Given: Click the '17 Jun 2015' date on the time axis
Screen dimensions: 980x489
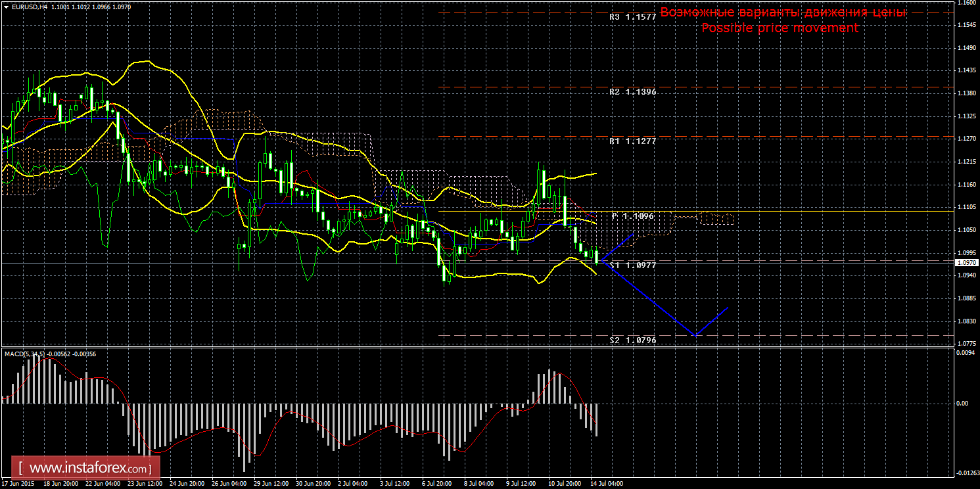Looking at the screenshot, I should pyautogui.click(x=18, y=483).
